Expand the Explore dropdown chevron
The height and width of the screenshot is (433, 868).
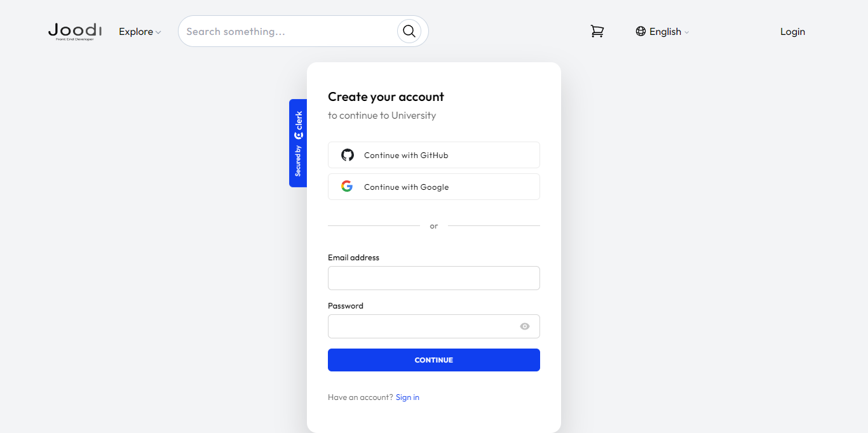158,32
